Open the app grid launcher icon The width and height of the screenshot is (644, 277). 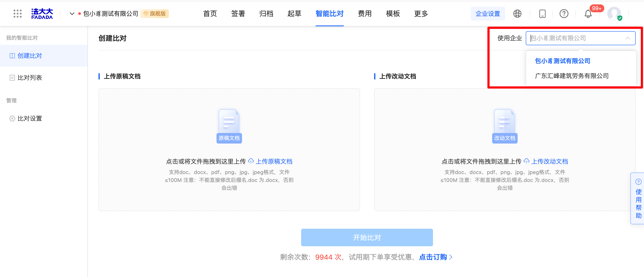tap(18, 13)
